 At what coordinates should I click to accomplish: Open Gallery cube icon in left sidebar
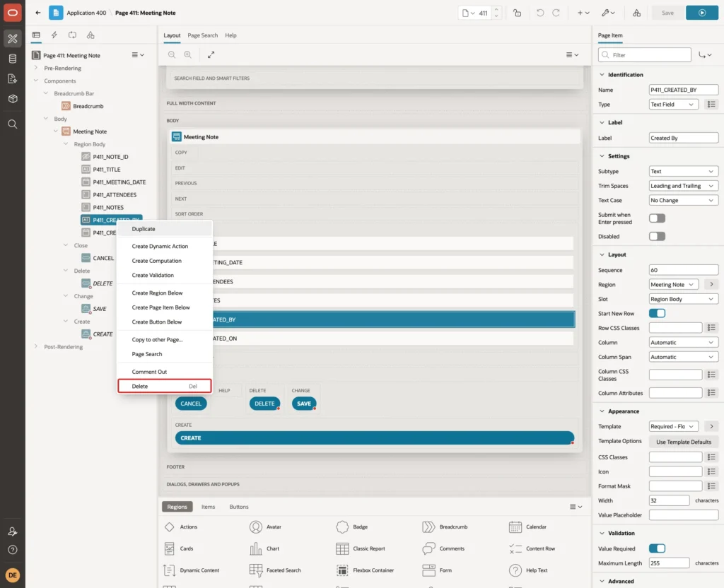[x=13, y=98]
